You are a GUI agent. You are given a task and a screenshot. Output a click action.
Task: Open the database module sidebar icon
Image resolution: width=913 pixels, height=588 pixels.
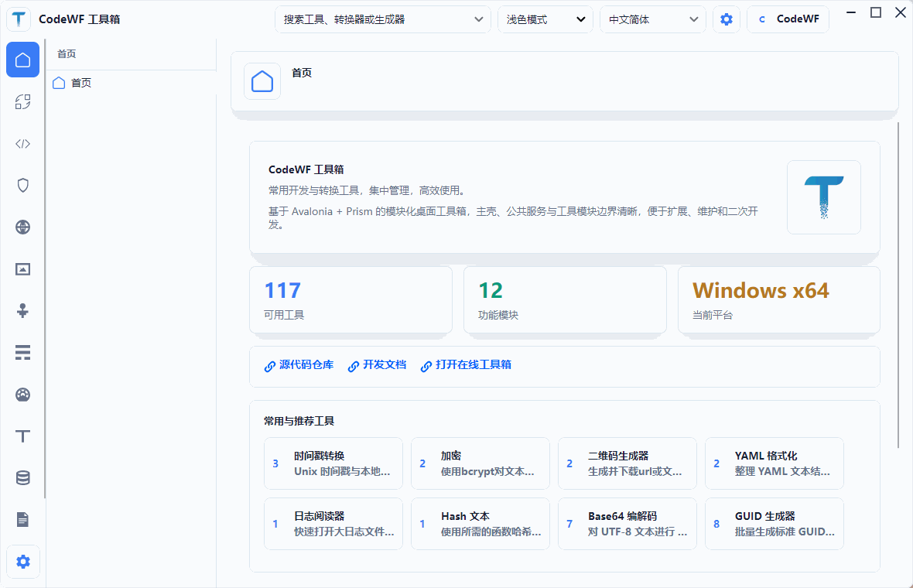[22, 478]
